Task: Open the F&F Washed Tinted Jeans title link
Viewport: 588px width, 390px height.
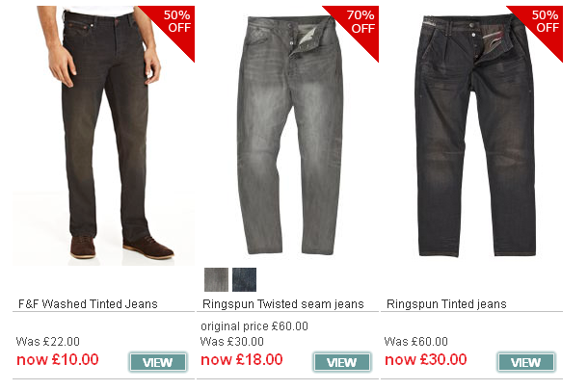Action: tap(88, 304)
